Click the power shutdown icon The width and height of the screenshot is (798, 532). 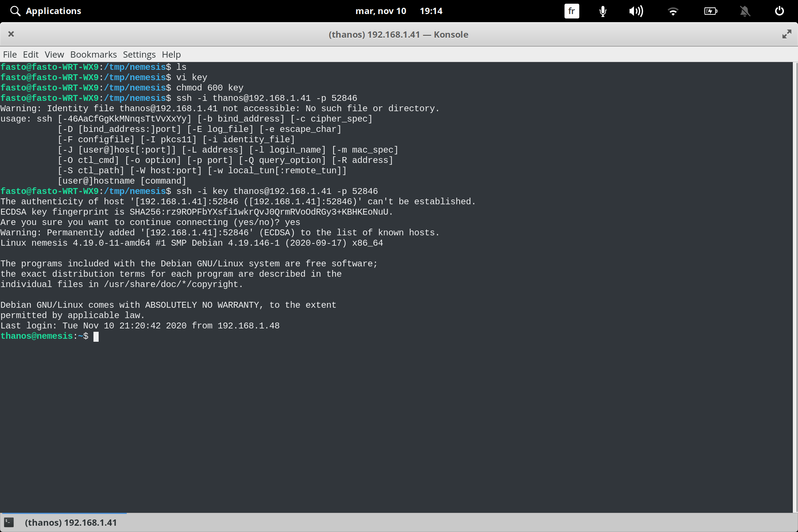click(779, 11)
